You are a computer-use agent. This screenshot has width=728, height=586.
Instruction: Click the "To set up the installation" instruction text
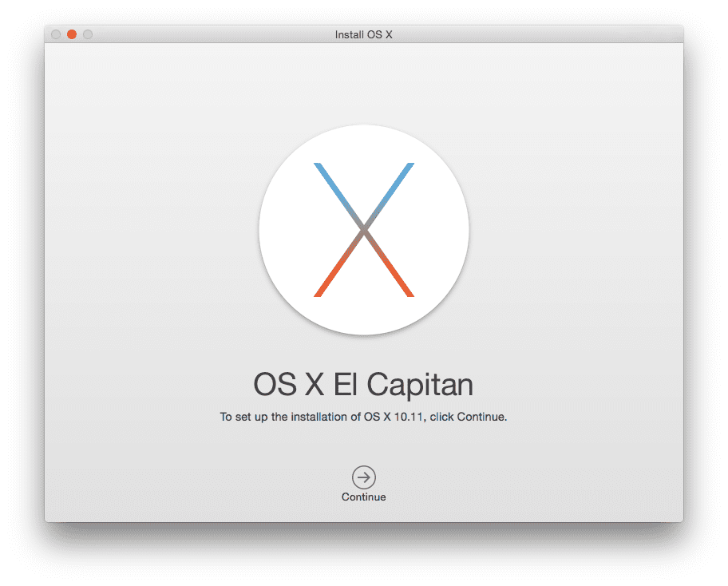coord(363,417)
